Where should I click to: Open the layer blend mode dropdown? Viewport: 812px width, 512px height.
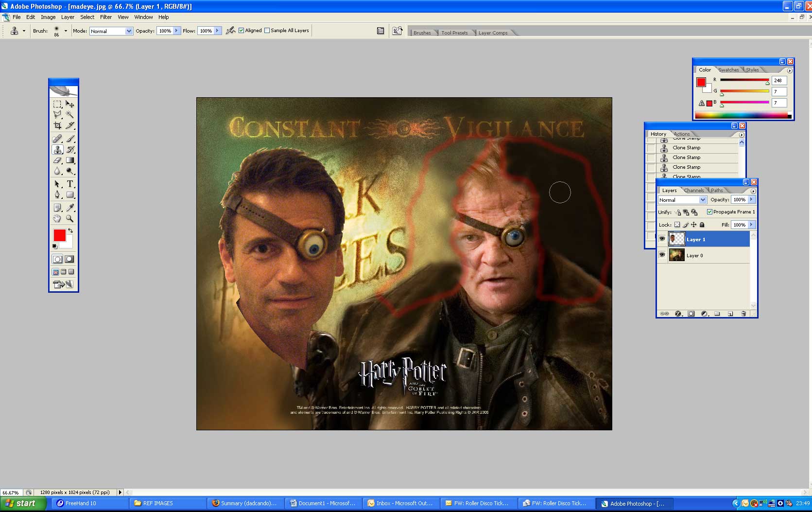click(703, 200)
